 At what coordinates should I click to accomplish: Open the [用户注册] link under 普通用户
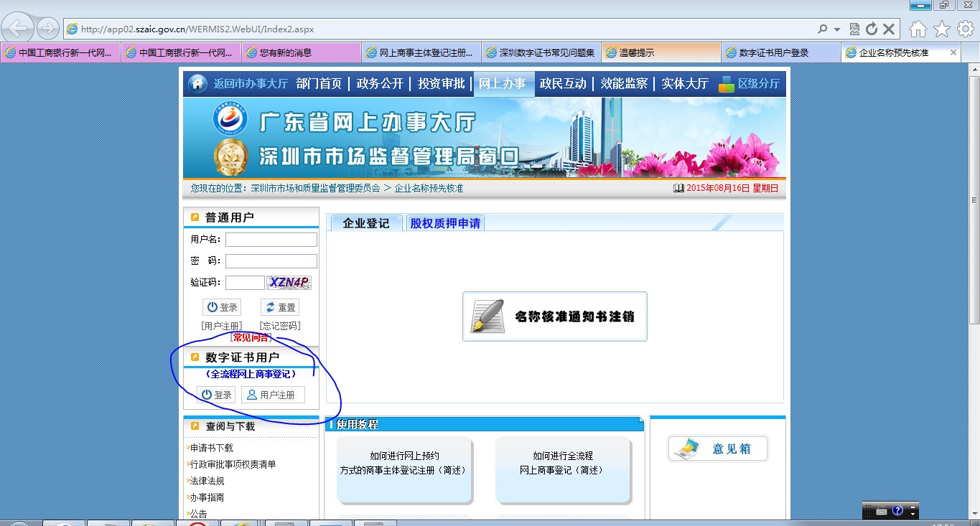[x=222, y=326]
